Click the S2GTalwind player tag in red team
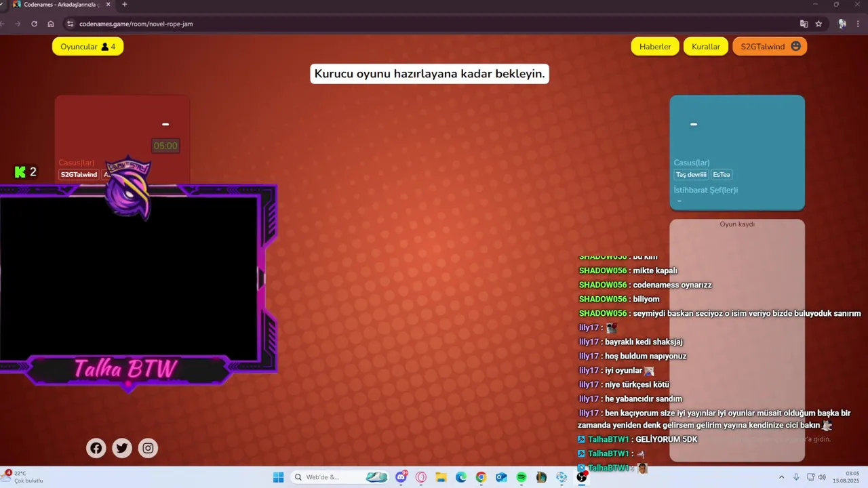The image size is (868, 488). pyautogui.click(x=79, y=174)
